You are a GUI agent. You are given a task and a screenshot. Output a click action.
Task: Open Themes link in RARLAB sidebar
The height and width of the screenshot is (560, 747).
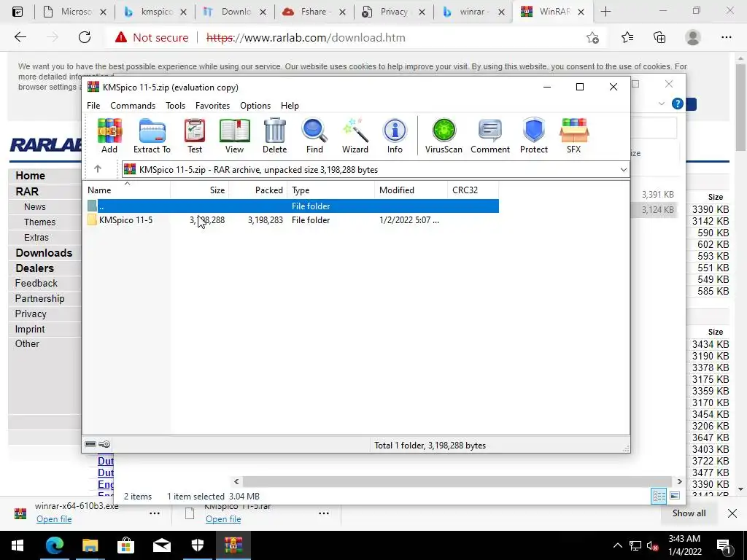point(39,222)
